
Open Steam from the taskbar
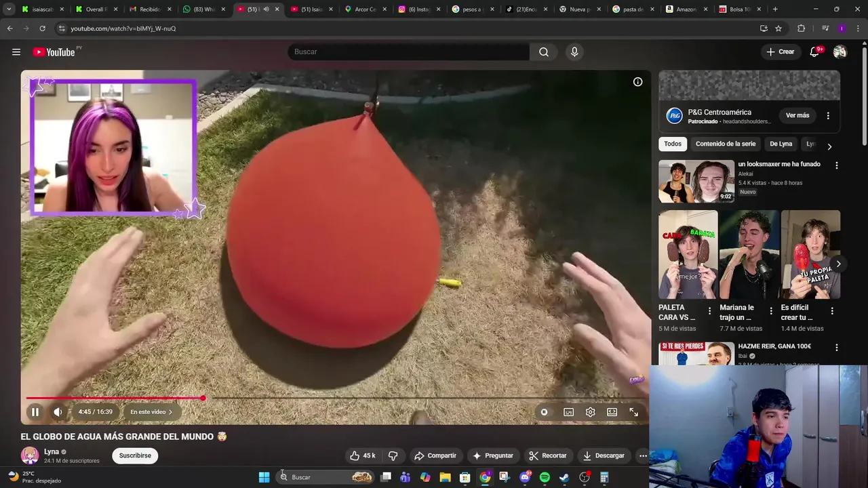point(564,477)
